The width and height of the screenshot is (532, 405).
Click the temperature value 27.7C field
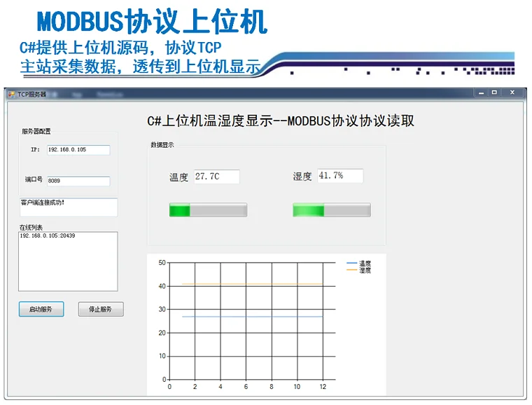pyautogui.click(x=217, y=177)
